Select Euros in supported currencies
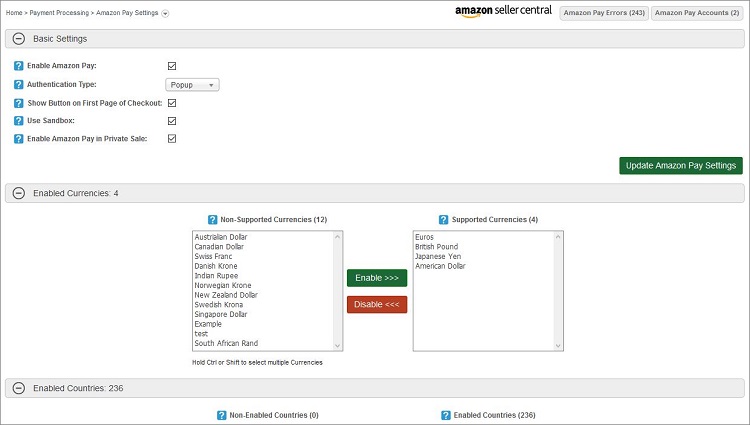Viewport: 750px width, 425px height. point(424,237)
